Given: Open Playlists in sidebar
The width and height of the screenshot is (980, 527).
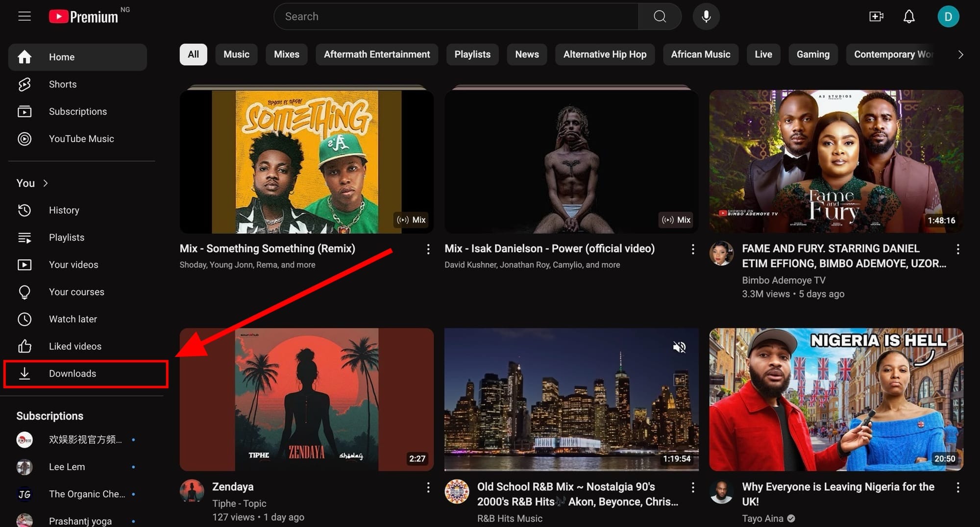Looking at the screenshot, I should (77, 237).
